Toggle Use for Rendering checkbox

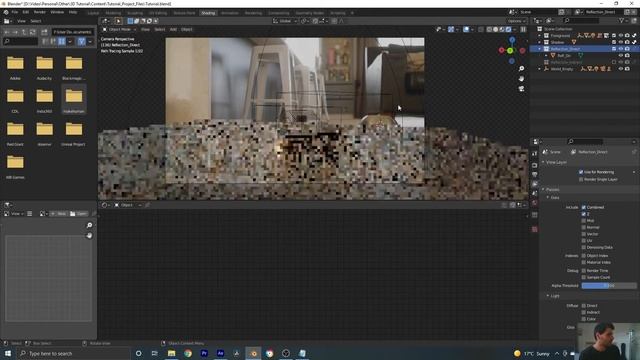[x=581, y=172]
